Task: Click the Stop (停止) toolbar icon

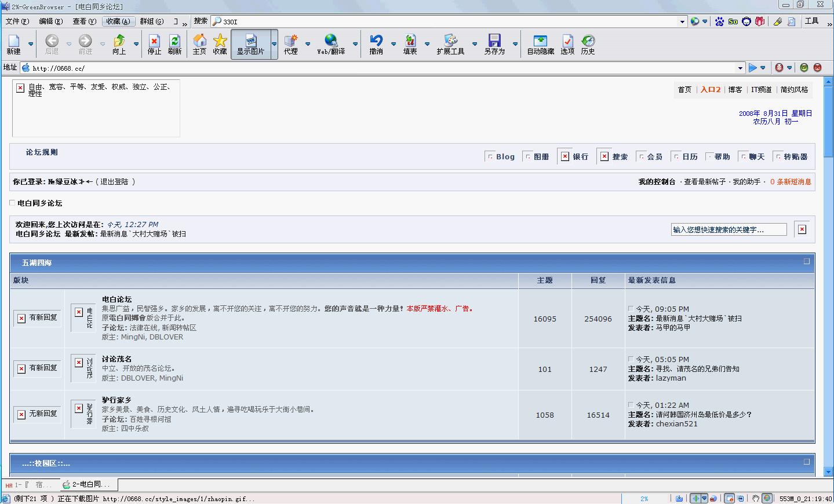Action: click(154, 44)
